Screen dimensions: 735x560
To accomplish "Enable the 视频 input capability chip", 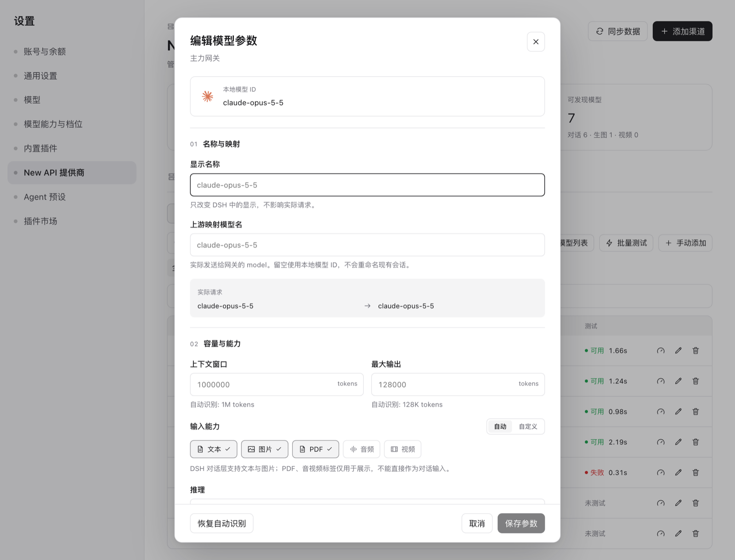I will (403, 449).
